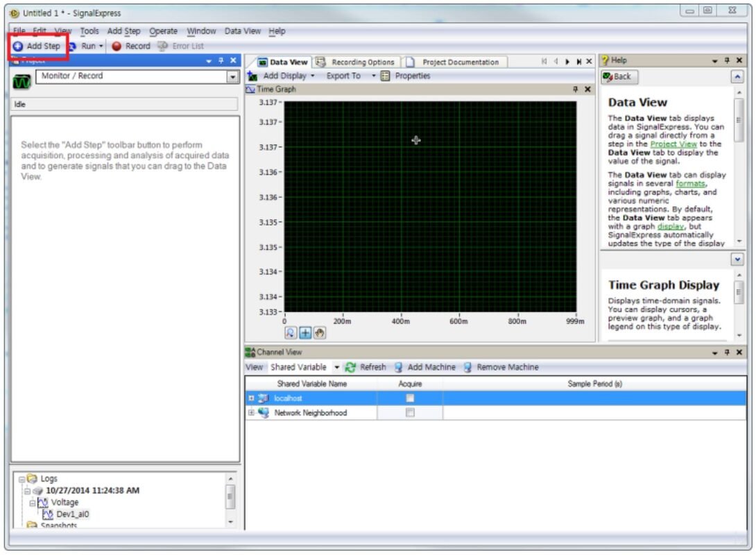Open the Help menu
The image size is (756, 555).
pos(277,31)
